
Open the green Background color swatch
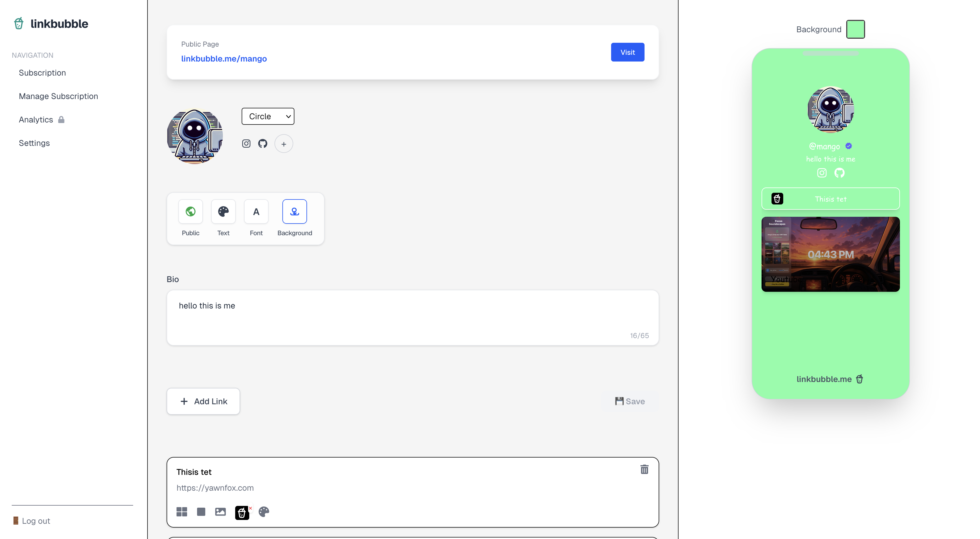click(856, 29)
